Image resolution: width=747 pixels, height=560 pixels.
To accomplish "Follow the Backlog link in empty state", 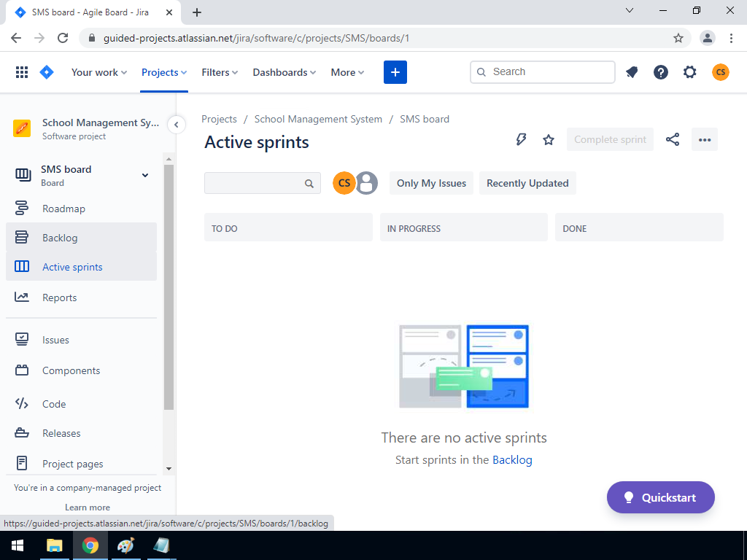I will coord(512,460).
